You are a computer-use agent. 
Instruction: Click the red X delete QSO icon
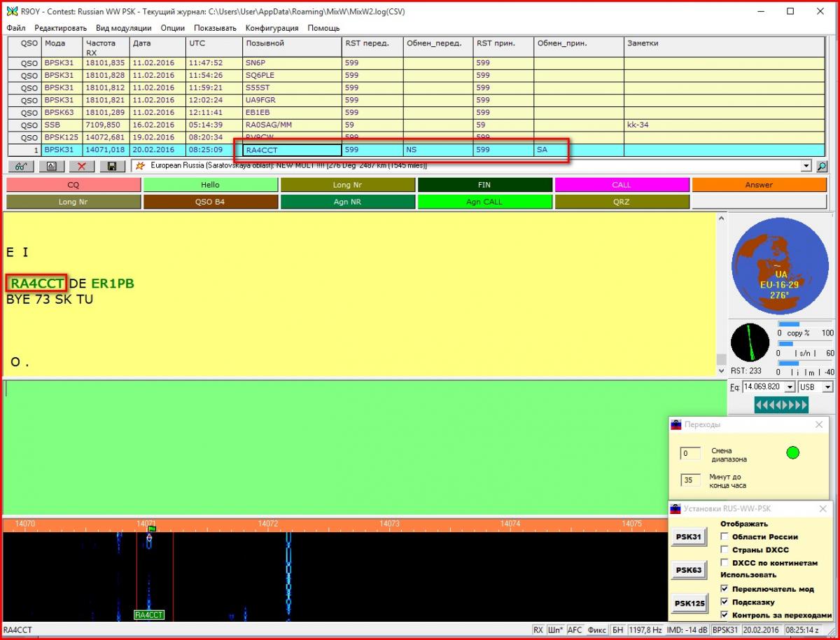[x=81, y=166]
